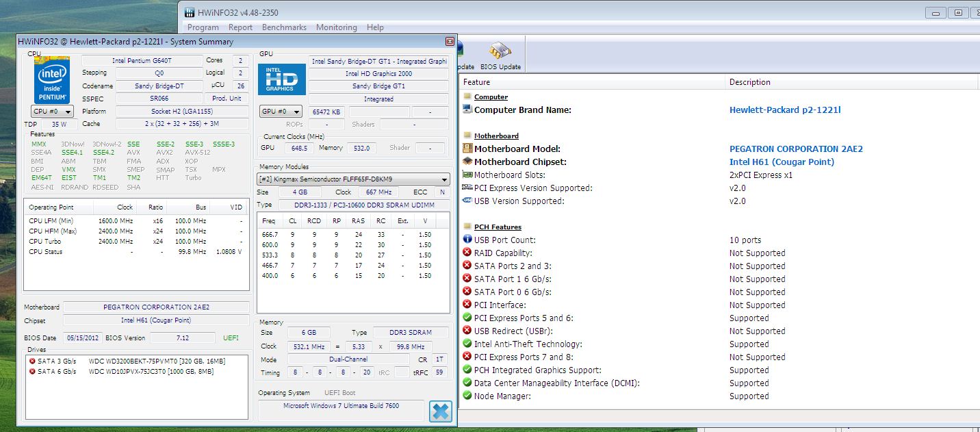
Task: Click the red icon of the SATA 3 Gb/s drive
Action: coord(32,361)
